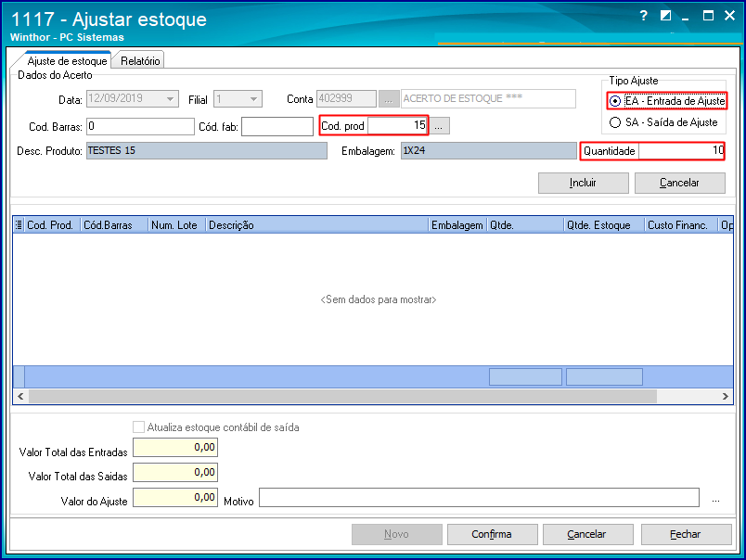Click Qtde. Estoque footer summary cell
This screenshot has height=560, width=746.
click(x=604, y=377)
